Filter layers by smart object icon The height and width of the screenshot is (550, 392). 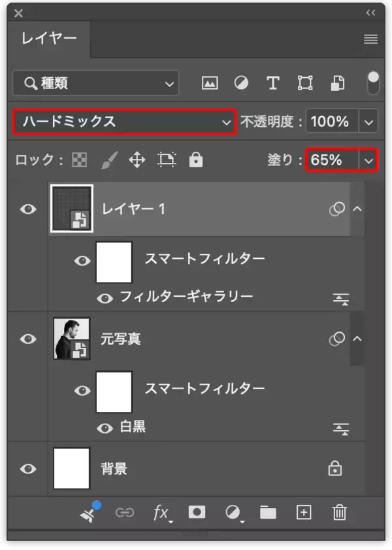[337, 83]
